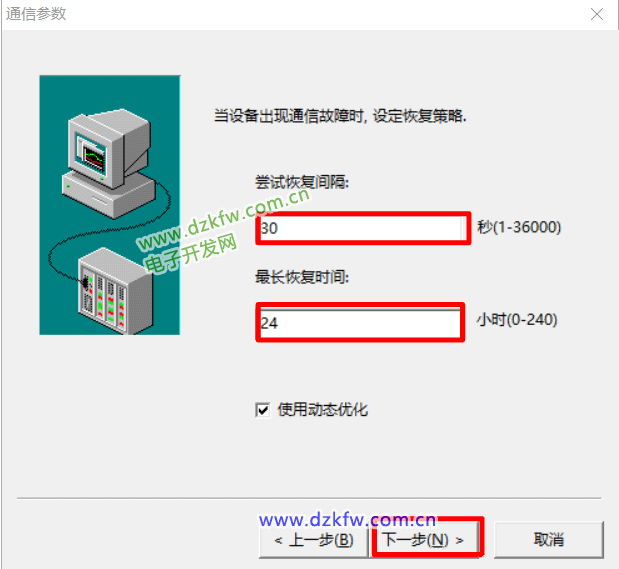This screenshot has height=569, width=619.
Task: Click the device rack cabinet icon
Action: (x=115, y=290)
